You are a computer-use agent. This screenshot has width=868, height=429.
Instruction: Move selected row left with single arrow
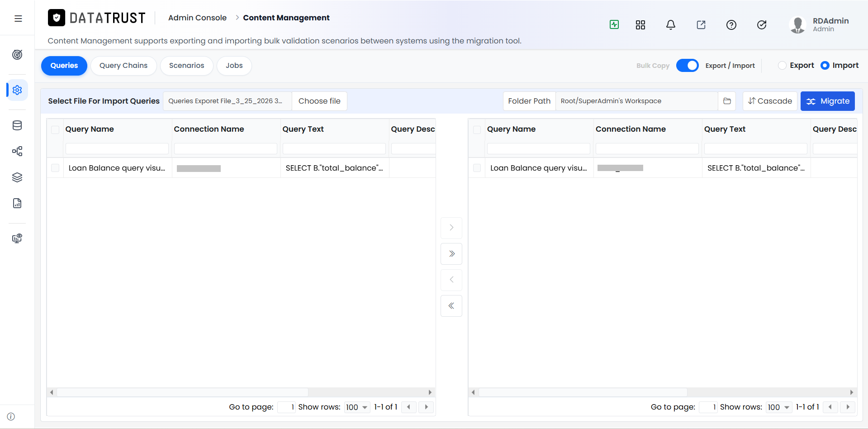pos(451,280)
